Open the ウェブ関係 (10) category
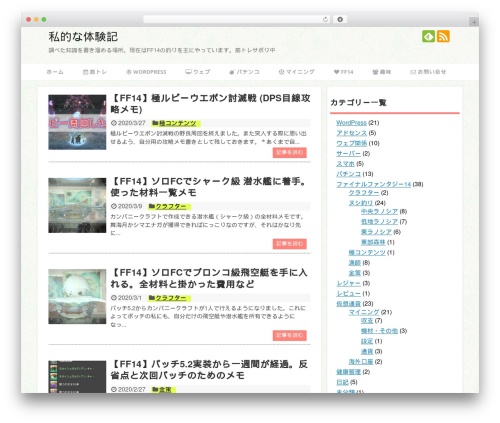500x423 pixels. (351, 143)
